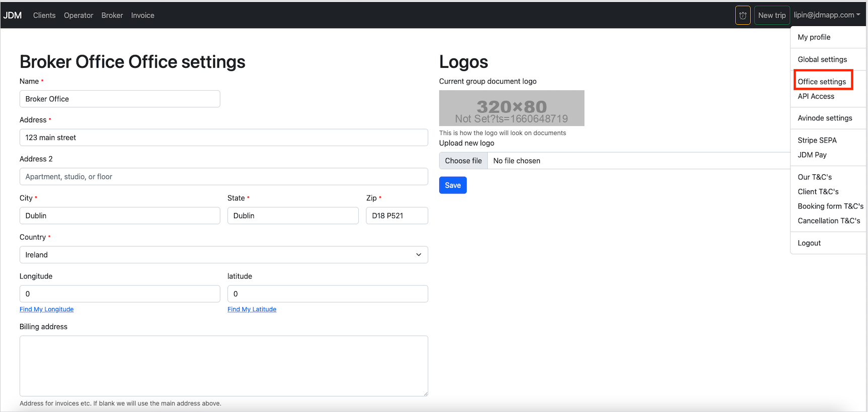Open Global settings menu item
Image resolution: width=868 pixels, height=412 pixels.
pos(822,59)
